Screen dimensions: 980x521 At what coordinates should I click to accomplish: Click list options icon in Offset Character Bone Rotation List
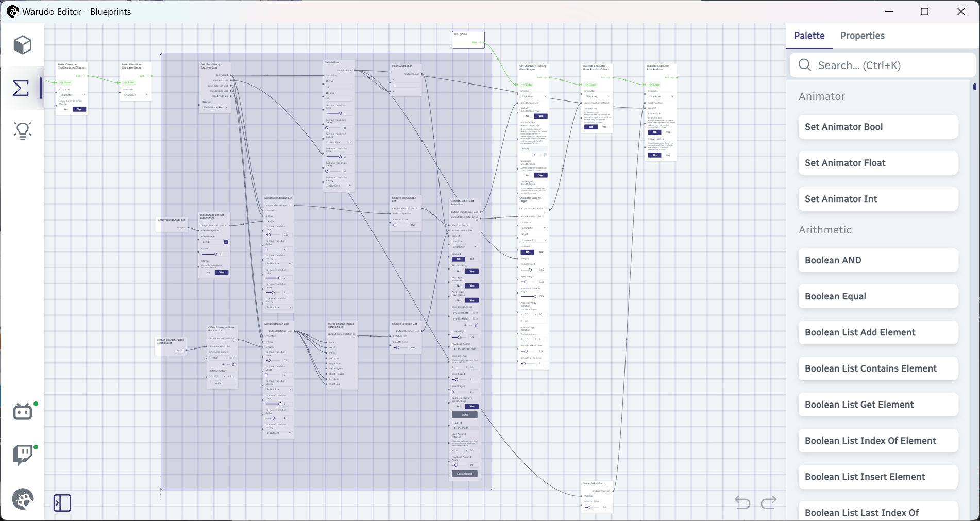click(234, 364)
